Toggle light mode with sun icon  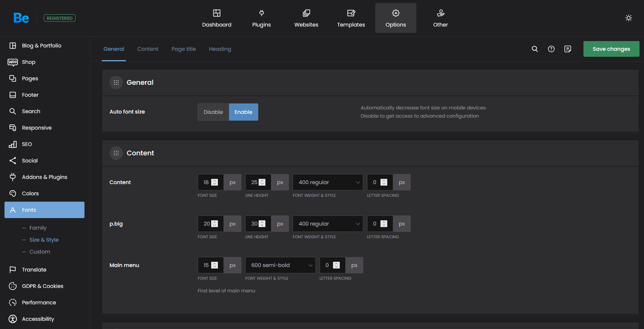[629, 18]
